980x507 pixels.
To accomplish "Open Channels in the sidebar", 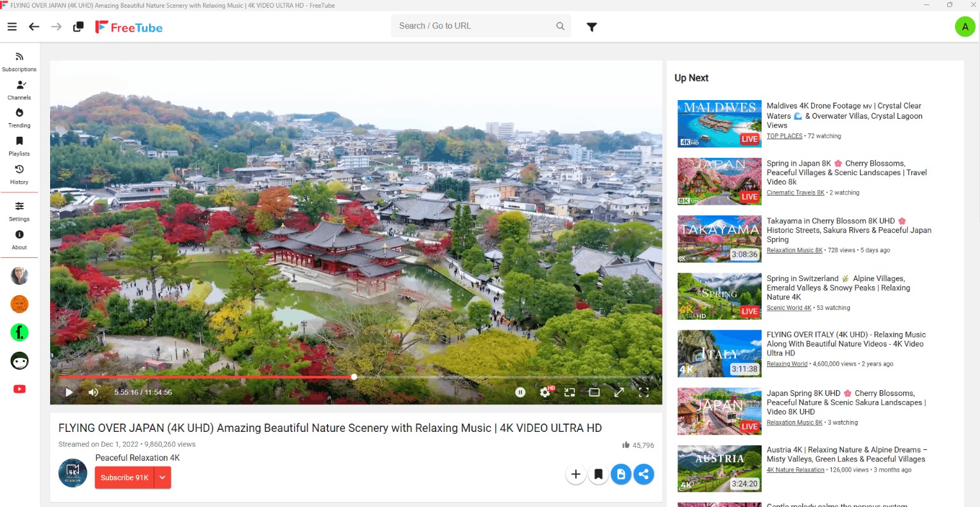I will coord(19,90).
